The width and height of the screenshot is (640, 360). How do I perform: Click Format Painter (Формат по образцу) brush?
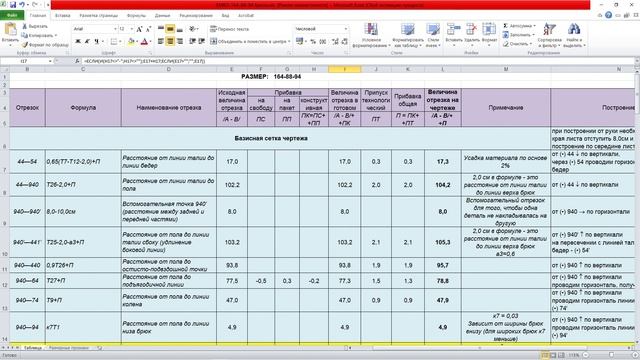25,44
